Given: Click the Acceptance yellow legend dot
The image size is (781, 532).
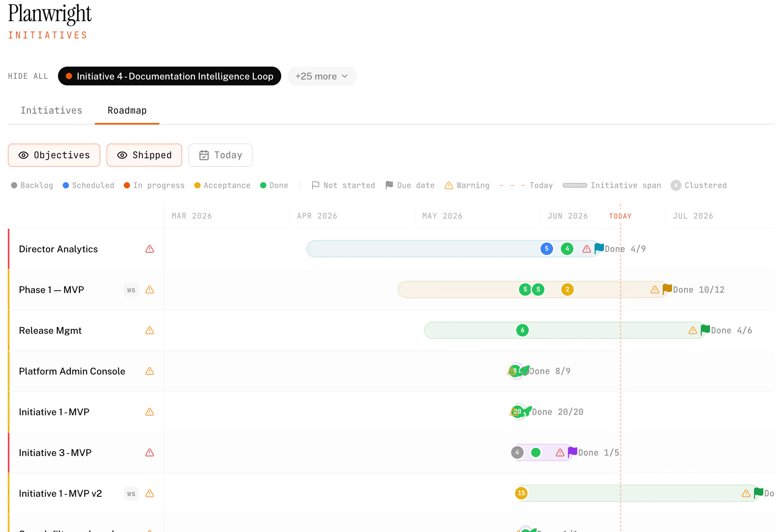Looking at the screenshot, I should point(197,185).
